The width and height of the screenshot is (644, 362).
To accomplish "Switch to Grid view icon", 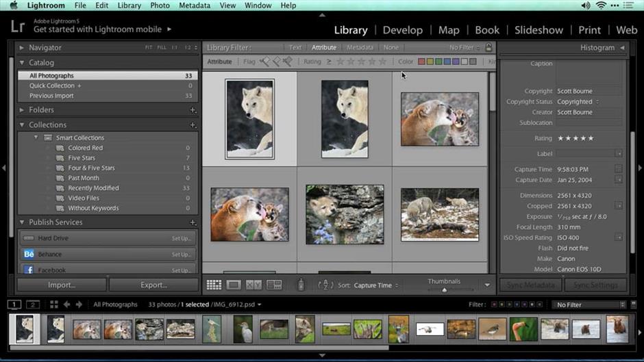I will 214,285.
